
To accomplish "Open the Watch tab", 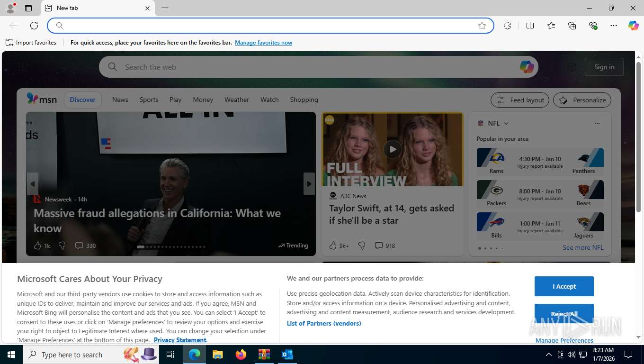I will 269,100.
